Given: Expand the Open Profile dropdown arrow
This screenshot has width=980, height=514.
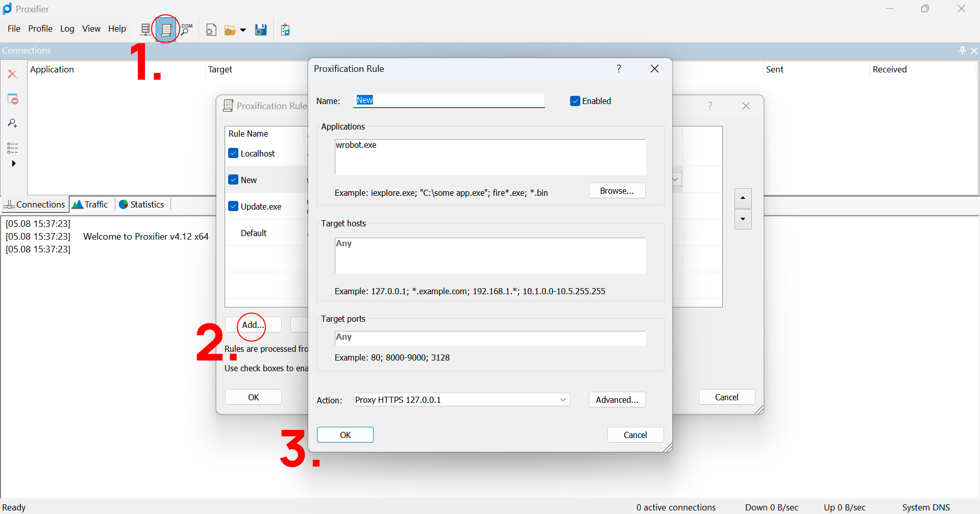Looking at the screenshot, I should pos(243,31).
